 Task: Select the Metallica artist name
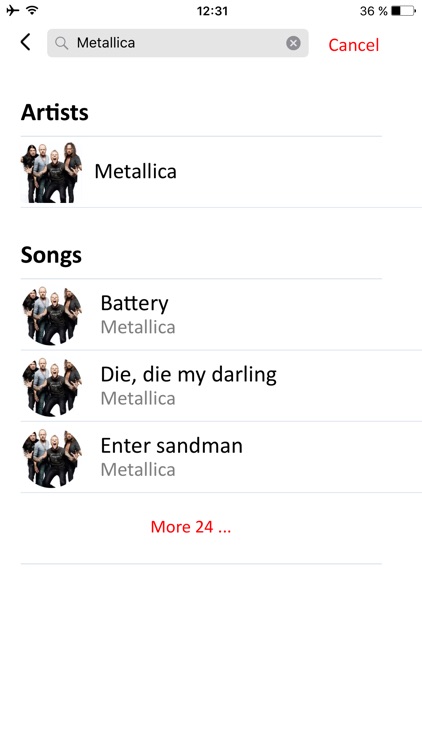coord(135,171)
